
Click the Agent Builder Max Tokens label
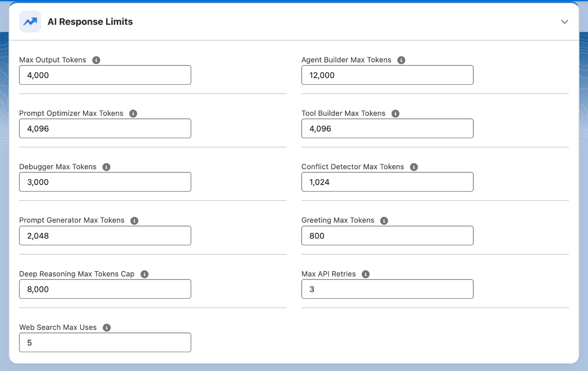click(x=346, y=60)
